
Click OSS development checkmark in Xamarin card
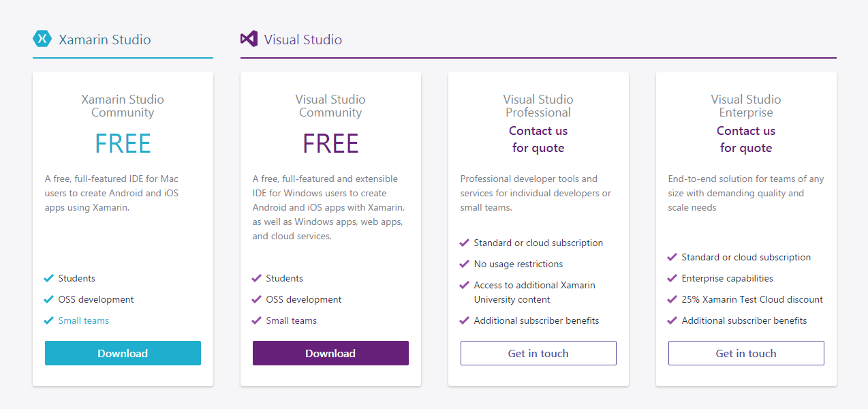point(49,299)
